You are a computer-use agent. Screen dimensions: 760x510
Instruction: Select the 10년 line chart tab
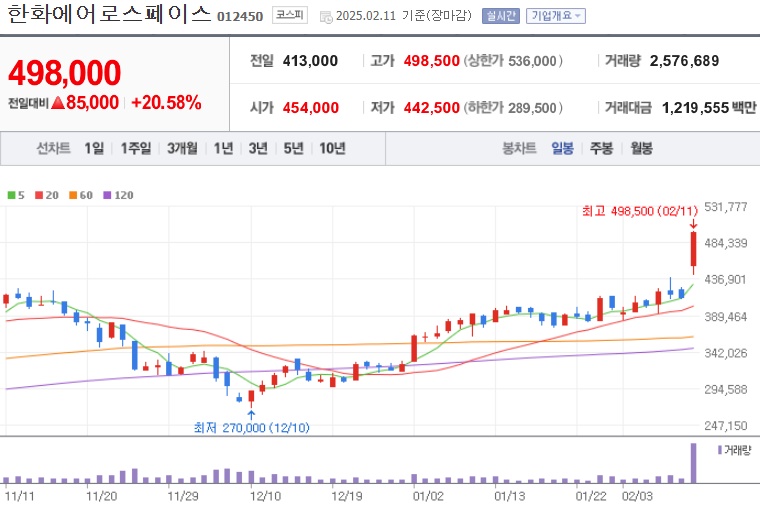pyautogui.click(x=332, y=148)
